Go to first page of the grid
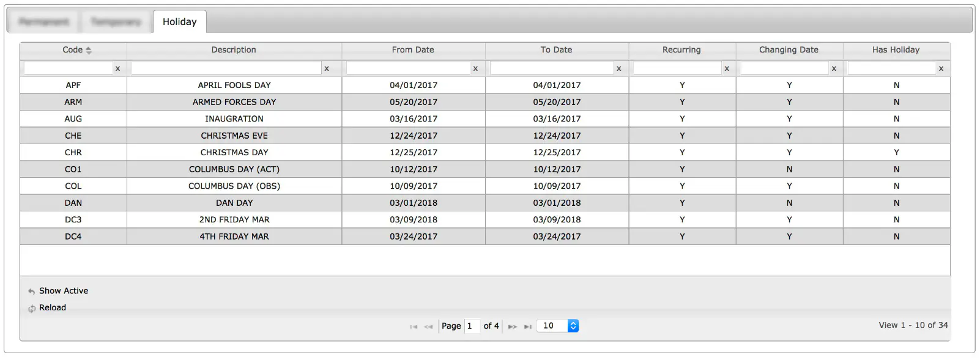The image size is (980, 358). tap(414, 326)
